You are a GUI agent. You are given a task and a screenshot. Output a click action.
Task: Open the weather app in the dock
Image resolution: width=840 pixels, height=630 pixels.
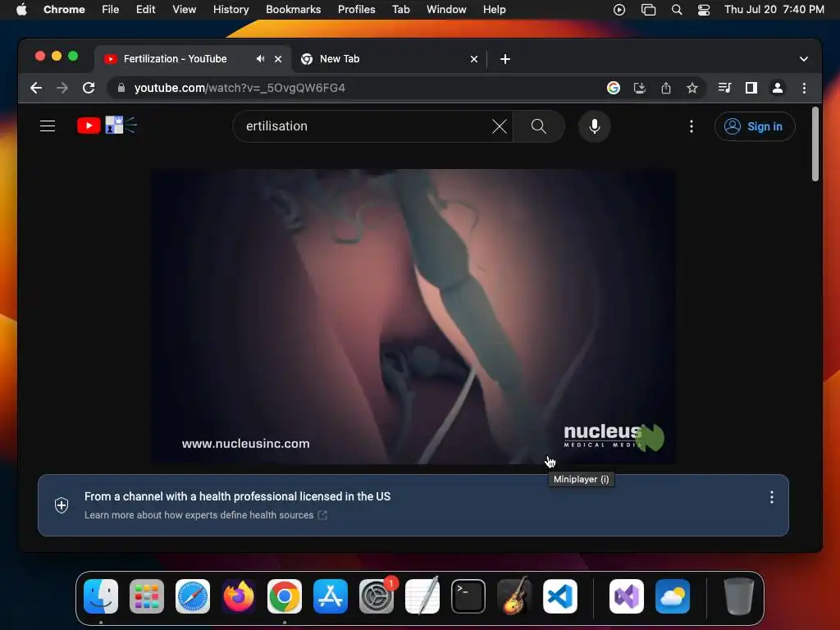click(673, 596)
